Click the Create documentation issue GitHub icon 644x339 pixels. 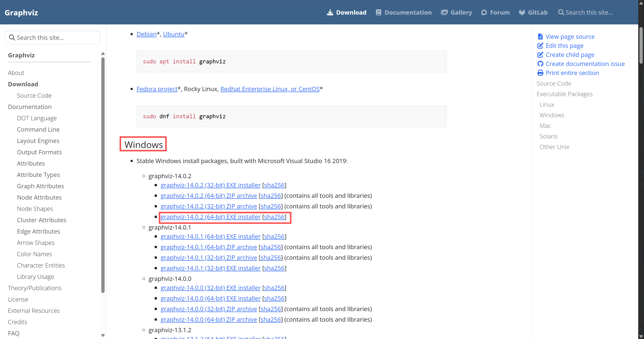click(x=540, y=64)
